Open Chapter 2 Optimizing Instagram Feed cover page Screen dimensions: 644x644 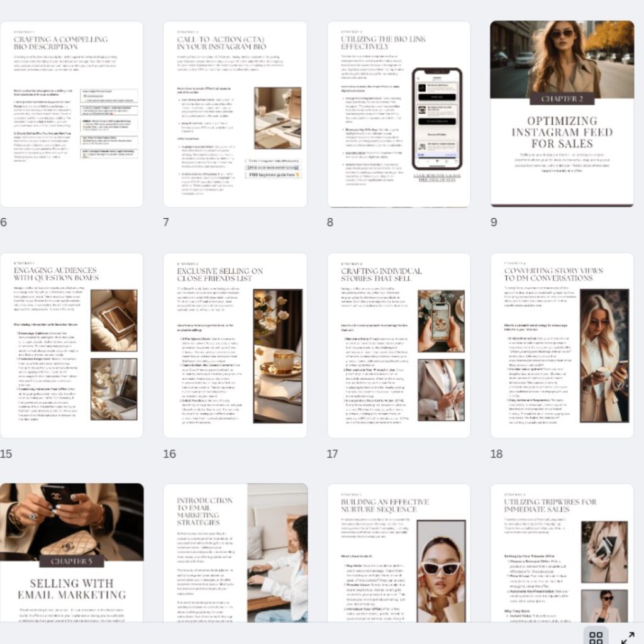coord(562,114)
